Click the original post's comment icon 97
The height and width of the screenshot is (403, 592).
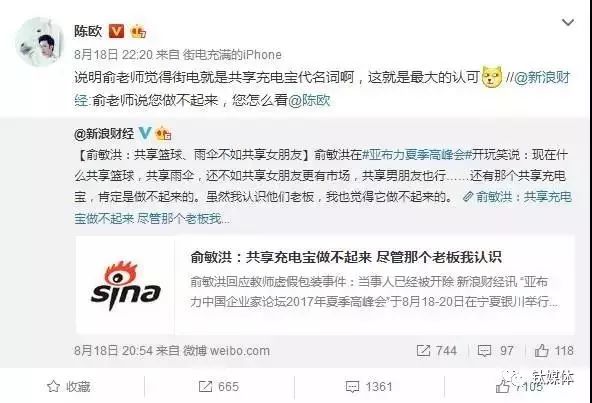point(495,351)
